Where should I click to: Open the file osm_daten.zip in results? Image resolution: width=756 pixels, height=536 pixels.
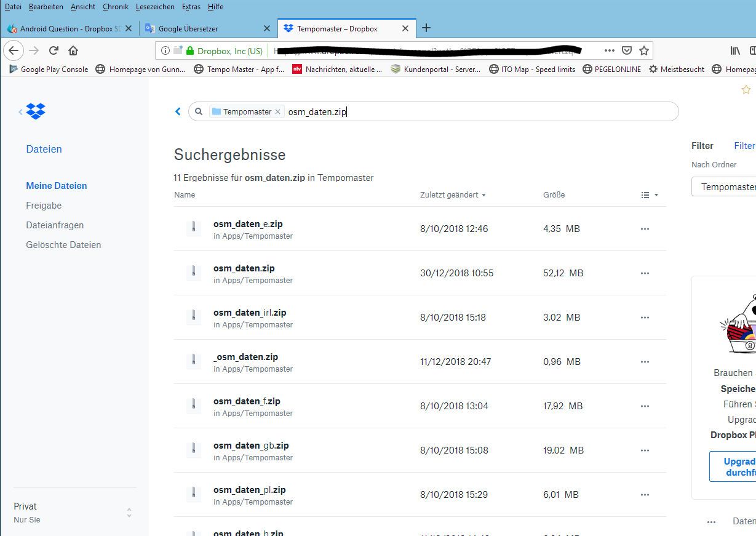pos(244,268)
